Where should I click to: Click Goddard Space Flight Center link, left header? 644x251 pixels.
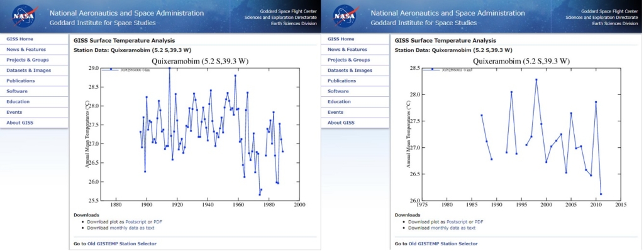(x=288, y=11)
